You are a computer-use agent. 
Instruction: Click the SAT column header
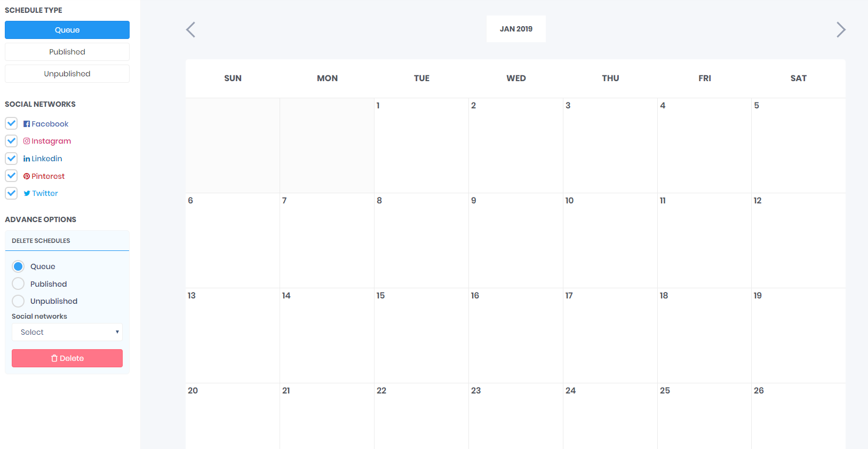click(799, 78)
